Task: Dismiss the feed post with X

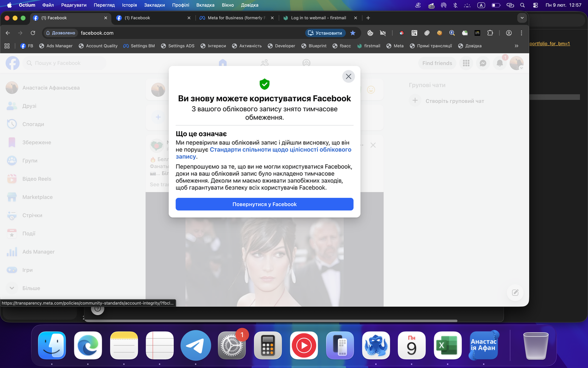Action: click(373, 145)
